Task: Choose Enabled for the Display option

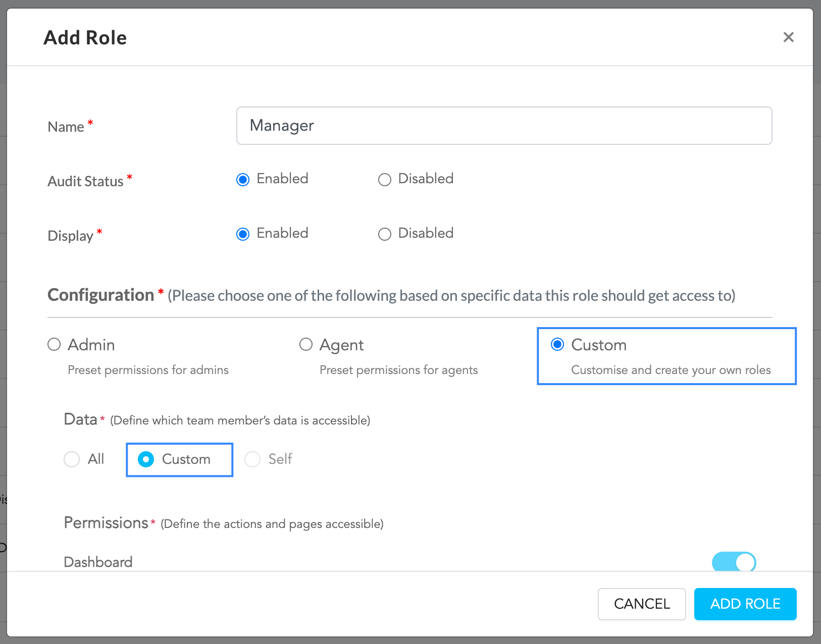Action: [243, 234]
